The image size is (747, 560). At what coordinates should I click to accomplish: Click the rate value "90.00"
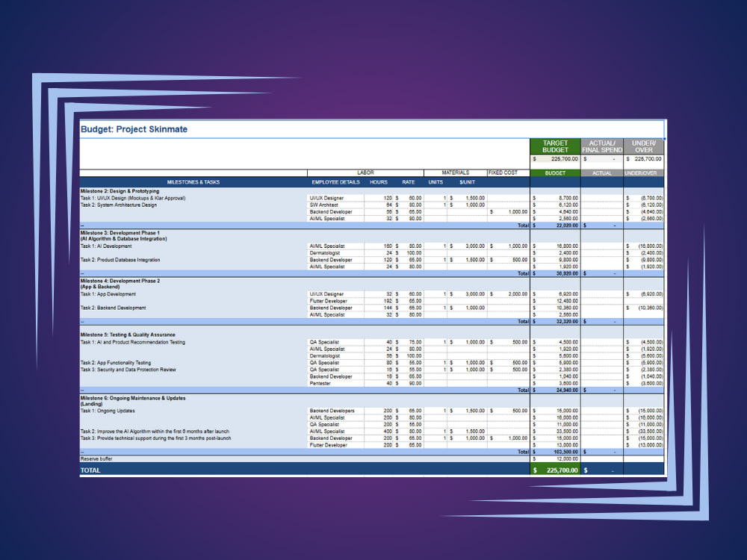point(415,383)
